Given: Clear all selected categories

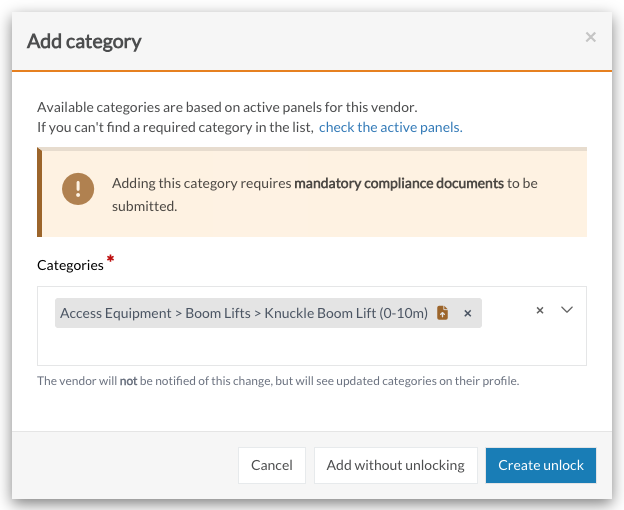Looking at the screenshot, I should click(x=540, y=310).
